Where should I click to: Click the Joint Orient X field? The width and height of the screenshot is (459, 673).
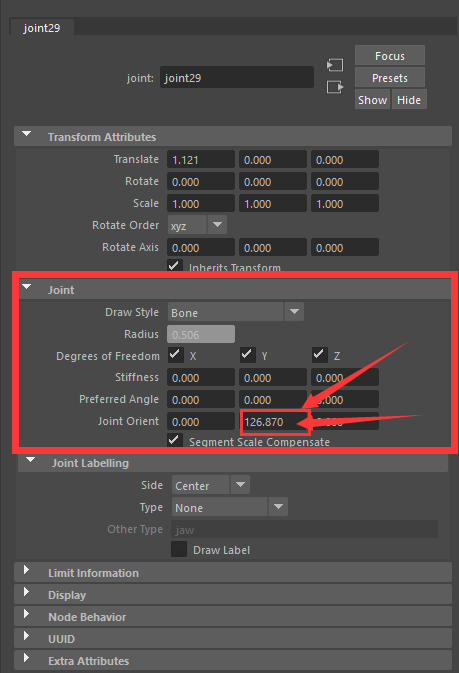201,421
